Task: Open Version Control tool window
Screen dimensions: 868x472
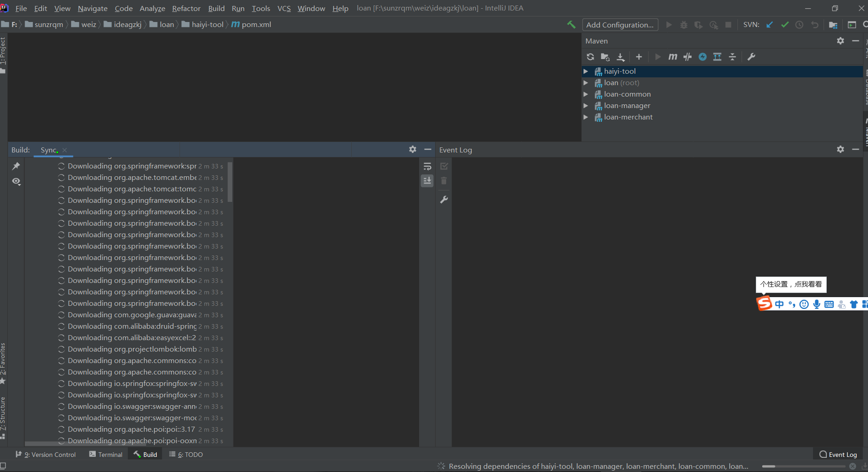Action: pyautogui.click(x=45, y=455)
